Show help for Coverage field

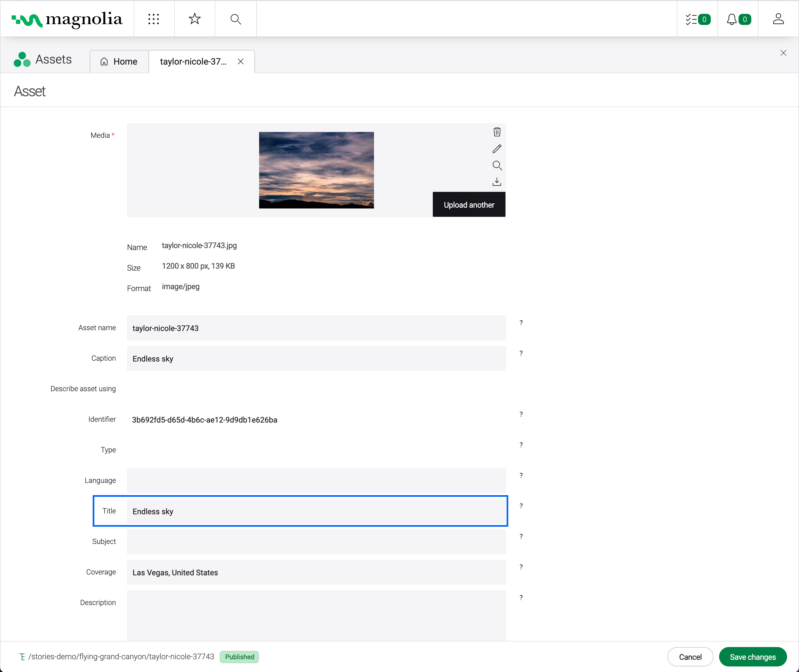(x=521, y=567)
